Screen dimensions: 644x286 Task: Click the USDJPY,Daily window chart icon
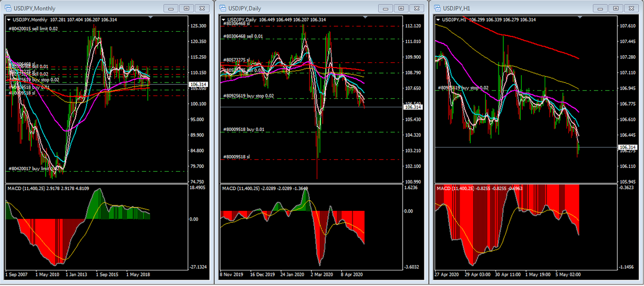click(x=224, y=8)
